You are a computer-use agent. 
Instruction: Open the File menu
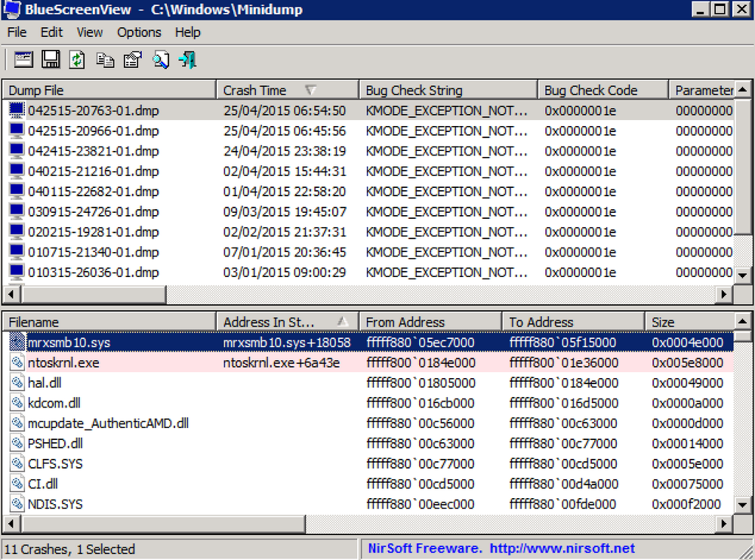tap(17, 32)
